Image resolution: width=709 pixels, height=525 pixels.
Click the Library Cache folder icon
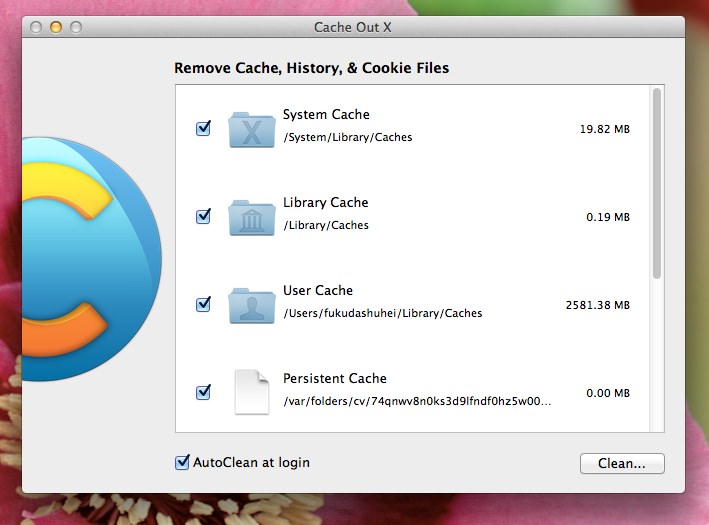click(x=251, y=218)
